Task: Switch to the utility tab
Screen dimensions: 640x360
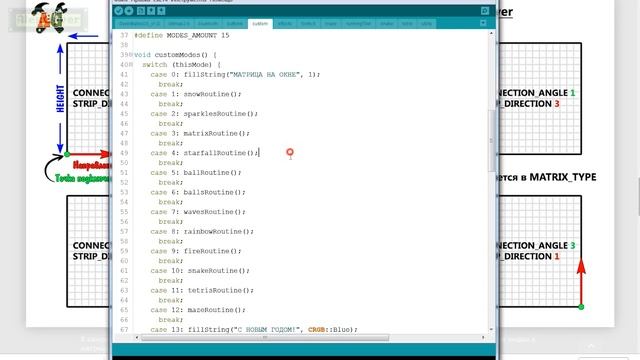Action: pos(427,24)
